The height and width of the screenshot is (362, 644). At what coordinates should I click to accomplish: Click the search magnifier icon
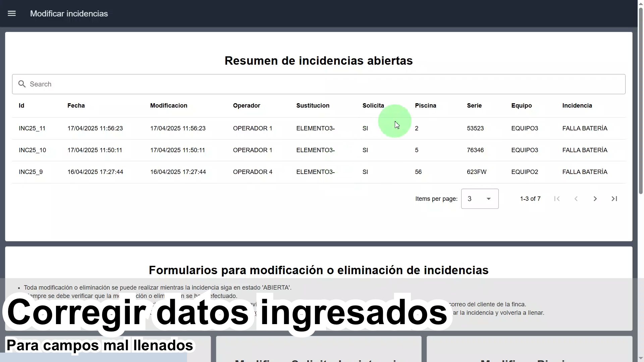[x=22, y=84]
